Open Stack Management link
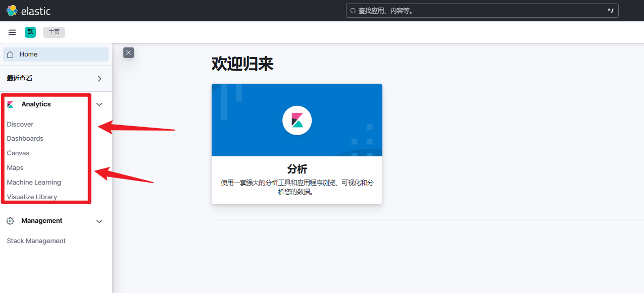Screen dimensions: 644x293 [x=36, y=241]
